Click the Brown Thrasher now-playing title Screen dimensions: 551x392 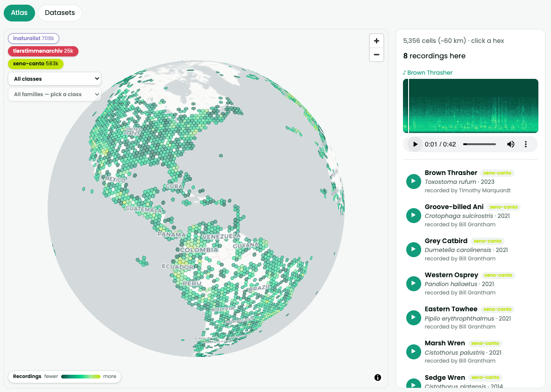tap(428, 73)
